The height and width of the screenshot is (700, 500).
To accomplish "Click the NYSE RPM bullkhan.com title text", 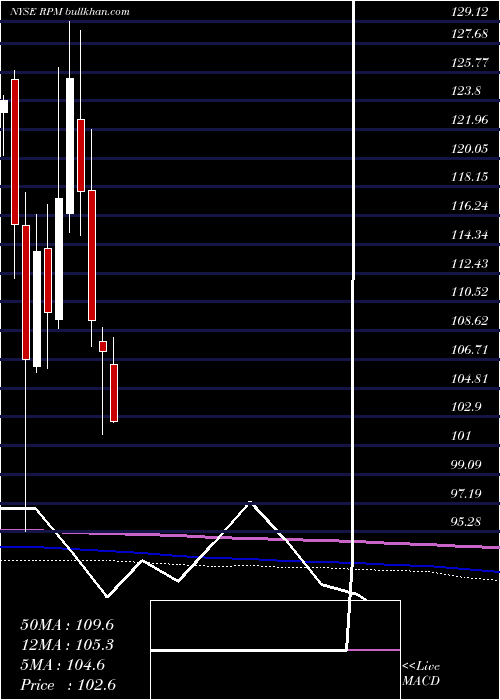I will point(70,12).
